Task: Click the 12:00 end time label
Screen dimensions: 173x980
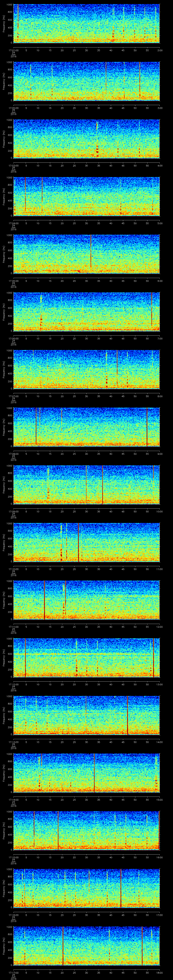Action: (x=160, y=627)
